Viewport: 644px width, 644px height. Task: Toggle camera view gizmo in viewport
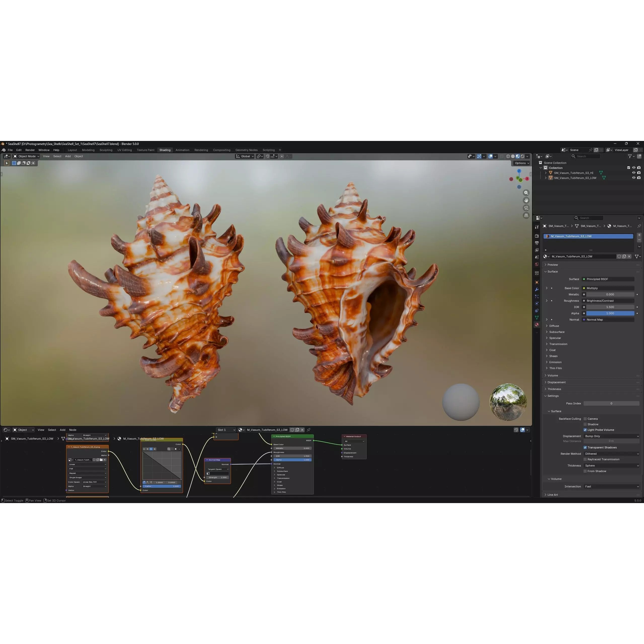coord(526,208)
